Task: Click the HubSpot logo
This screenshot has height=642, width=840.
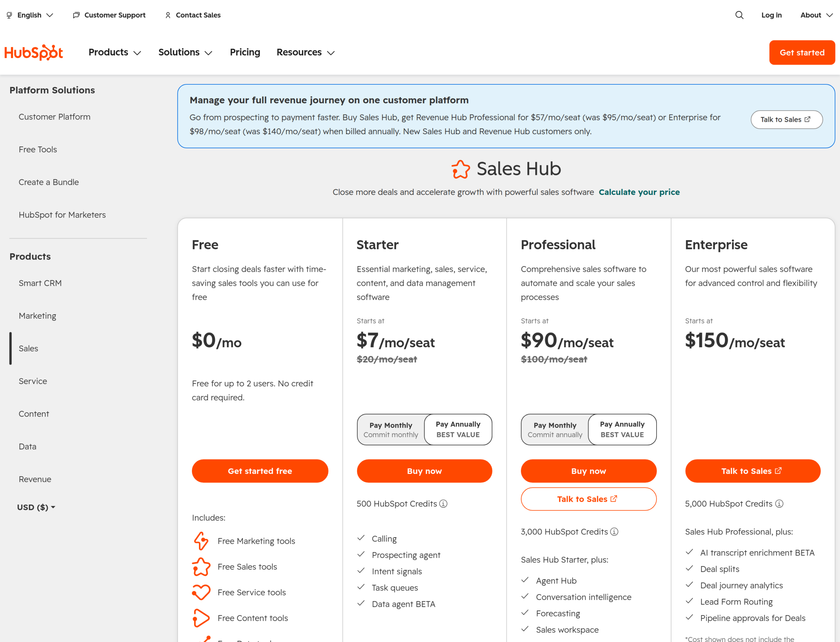Action: (33, 53)
